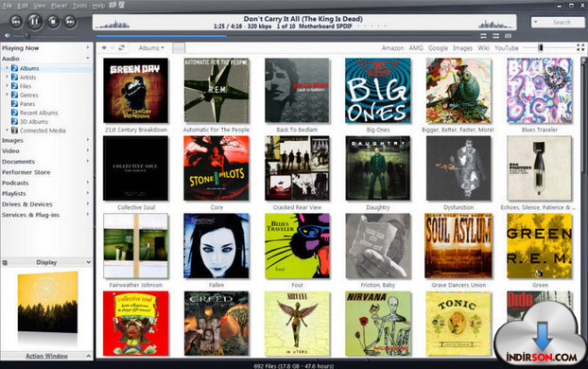This screenshot has width=588, height=369.
Task: Mute audio via the speaker icon
Action: 7,36
